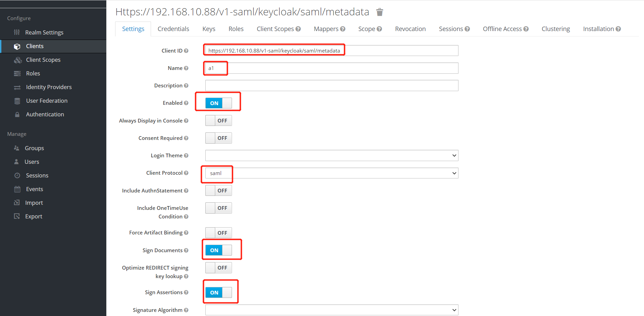Image resolution: width=644 pixels, height=316 pixels.
Task: Click the help icon on the Installation tab
Action: [618, 29]
